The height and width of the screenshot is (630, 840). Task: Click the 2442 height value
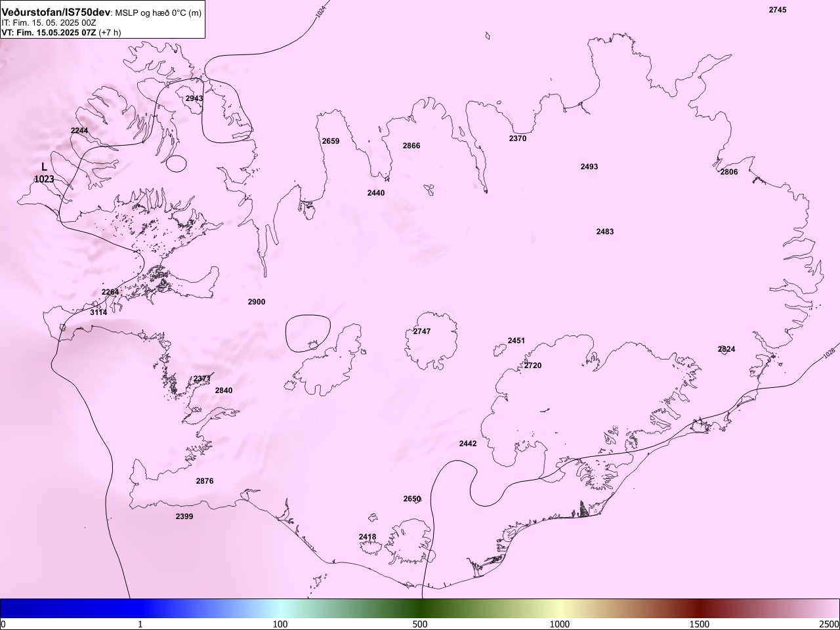[x=468, y=444]
